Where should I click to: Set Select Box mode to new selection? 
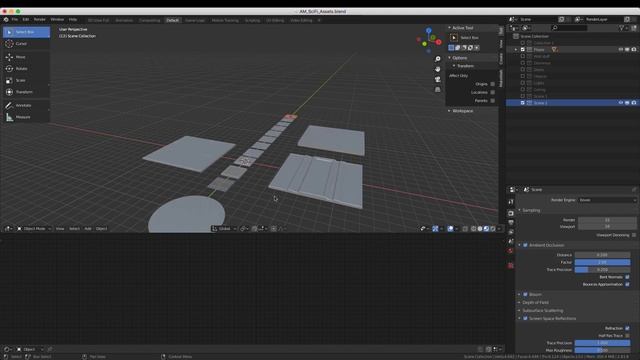pos(451,48)
